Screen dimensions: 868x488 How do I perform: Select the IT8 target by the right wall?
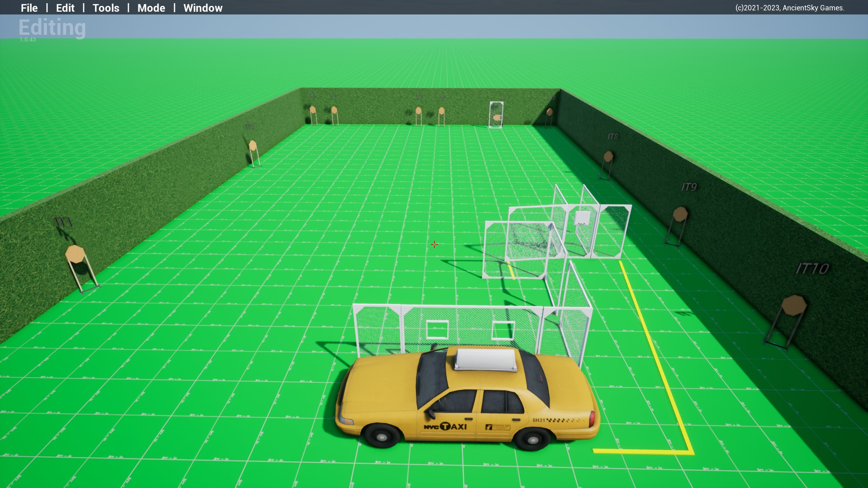608,157
